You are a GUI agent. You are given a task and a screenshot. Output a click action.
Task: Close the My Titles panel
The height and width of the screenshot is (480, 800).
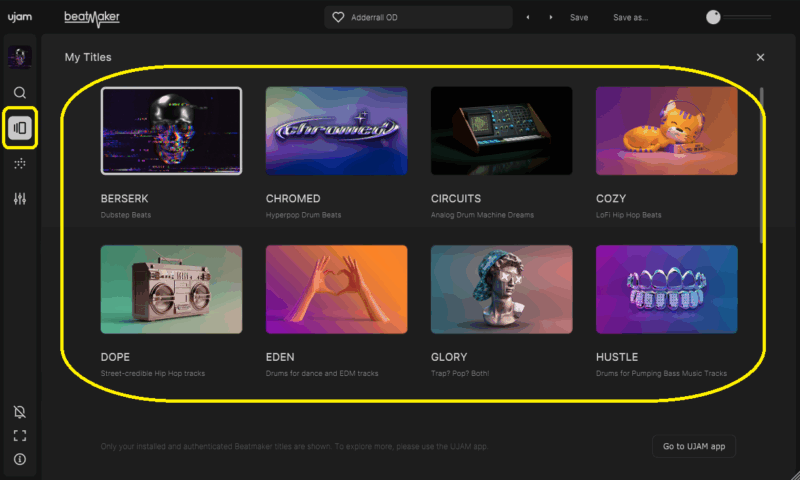(x=760, y=57)
